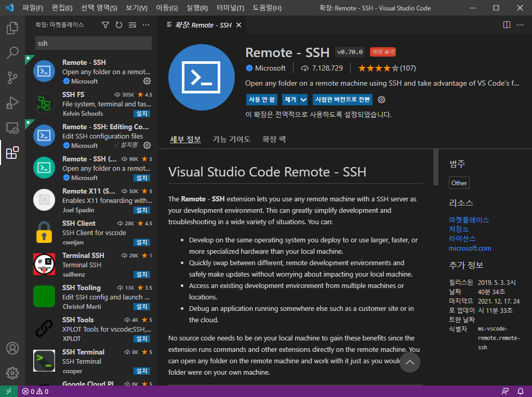Screen dimensions: 532x397
Task: Open notifications bell in status bar
Action: click(521, 391)
